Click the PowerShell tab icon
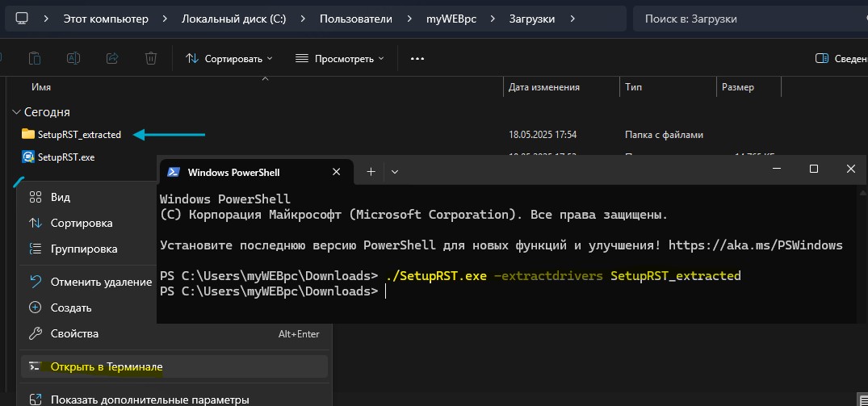Screen dimensions: 868x406 point(174,172)
